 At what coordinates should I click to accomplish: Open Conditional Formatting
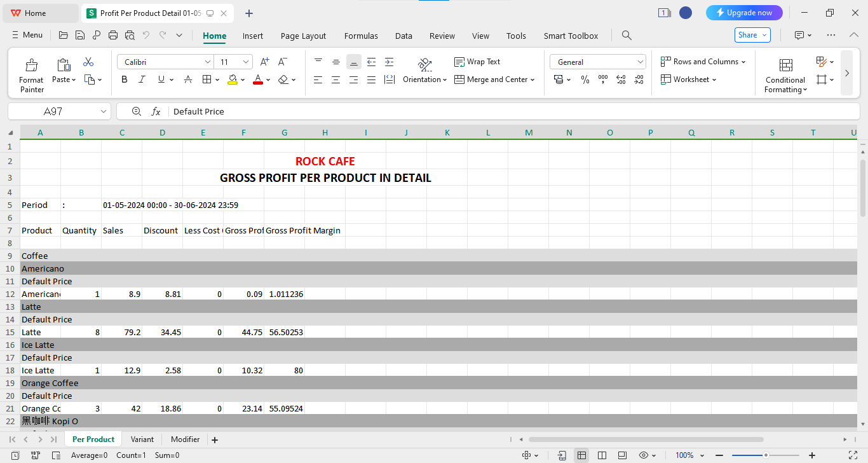785,76
